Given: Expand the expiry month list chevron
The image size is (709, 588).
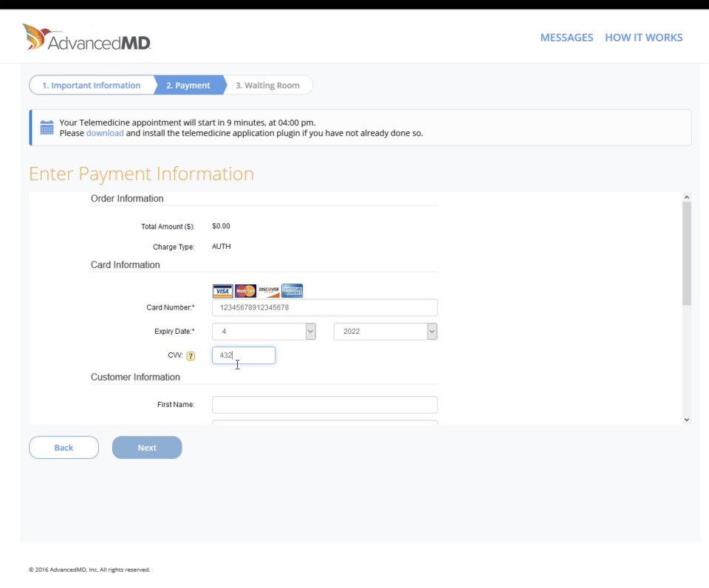Looking at the screenshot, I should (311, 331).
